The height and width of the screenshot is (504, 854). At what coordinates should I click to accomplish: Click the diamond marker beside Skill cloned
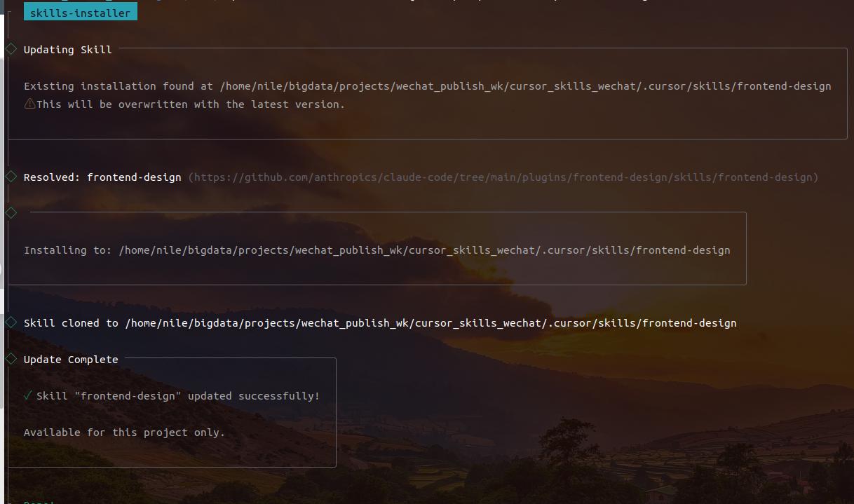click(11, 322)
